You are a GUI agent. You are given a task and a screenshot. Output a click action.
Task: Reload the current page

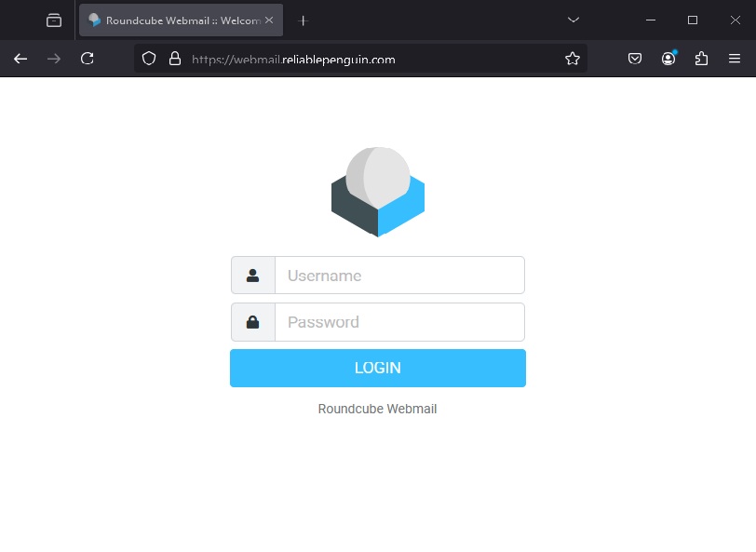pyautogui.click(x=88, y=59)
